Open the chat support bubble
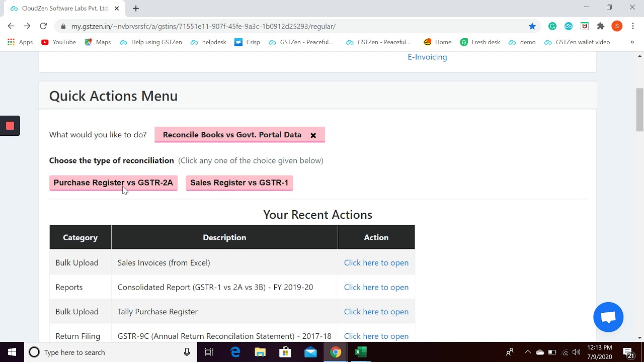 pos(608,317)
